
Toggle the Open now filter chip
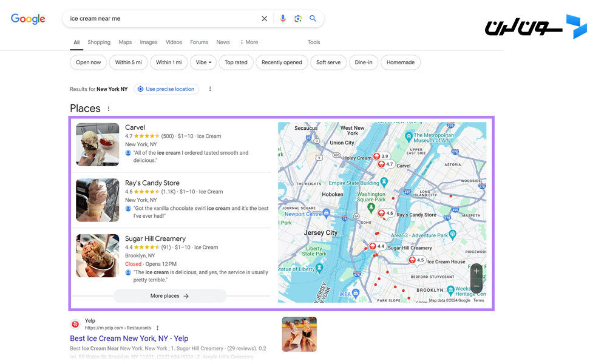tap(88, 62)
